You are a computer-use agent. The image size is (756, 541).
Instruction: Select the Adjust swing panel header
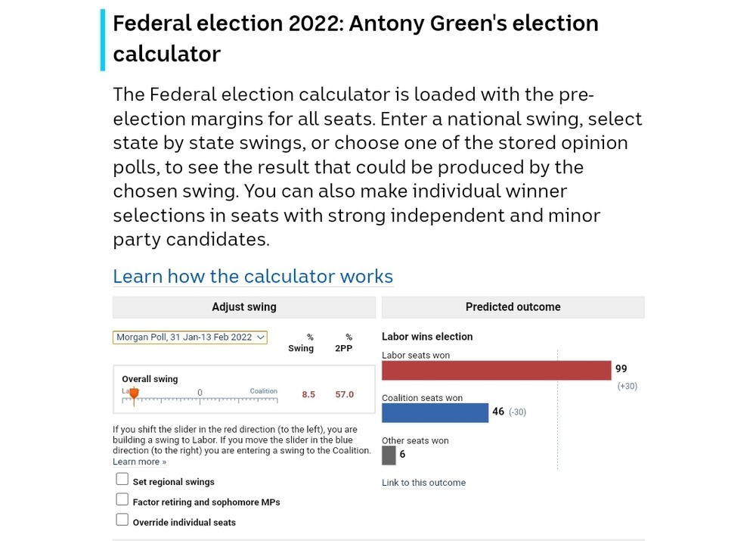(x=243, y=307)
